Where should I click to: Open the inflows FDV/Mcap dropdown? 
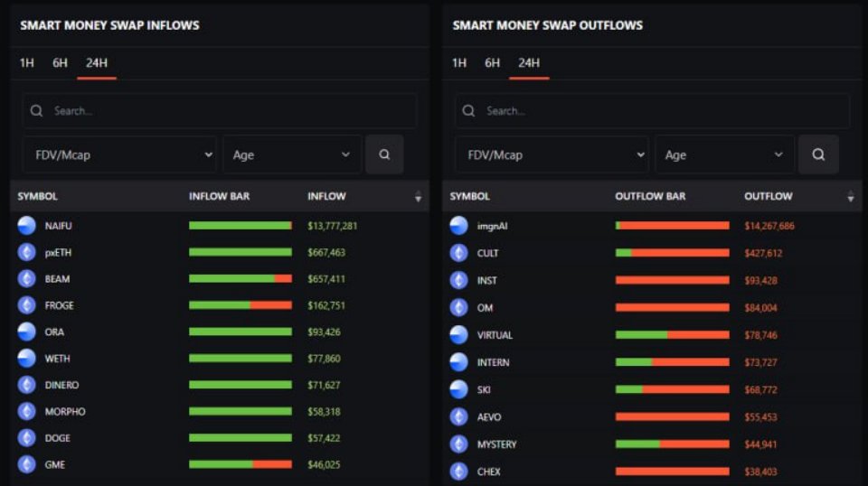(120, 154)
